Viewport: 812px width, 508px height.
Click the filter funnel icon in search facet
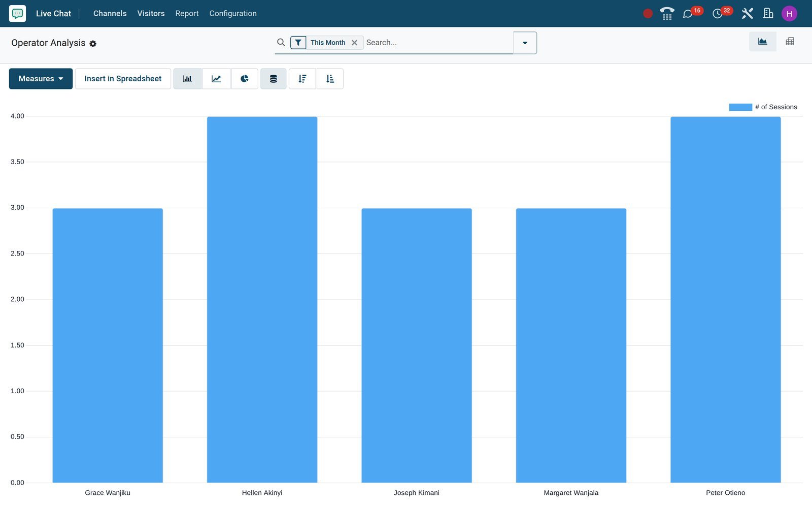click(x=298, y=43)
